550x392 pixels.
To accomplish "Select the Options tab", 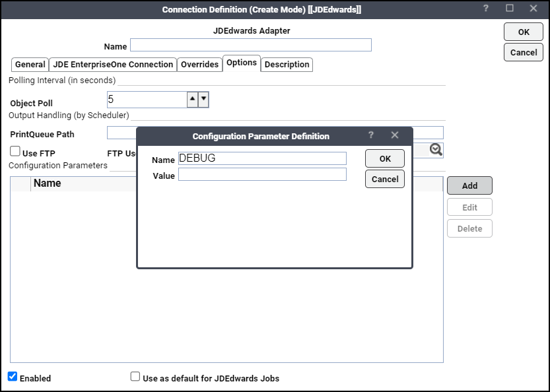I will coord(242,63).
